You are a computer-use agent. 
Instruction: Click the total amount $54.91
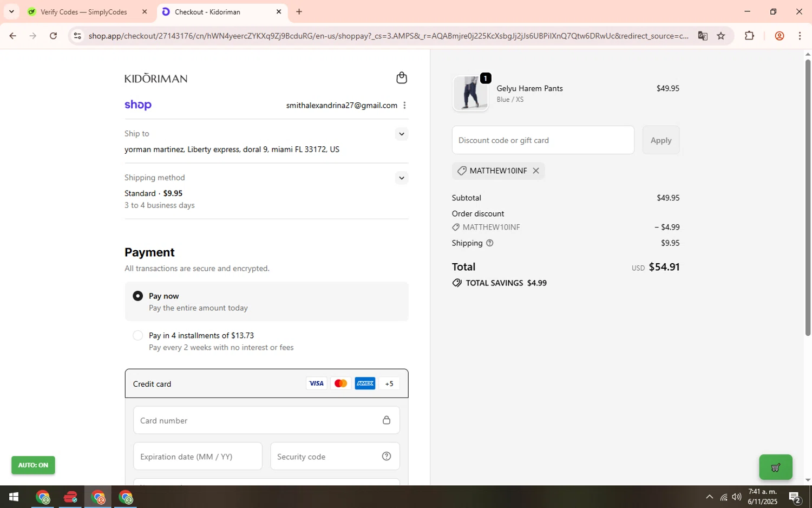664,267
